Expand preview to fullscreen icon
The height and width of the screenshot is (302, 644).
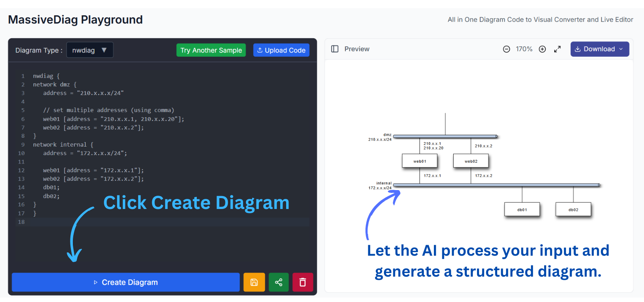click(557, 49)
